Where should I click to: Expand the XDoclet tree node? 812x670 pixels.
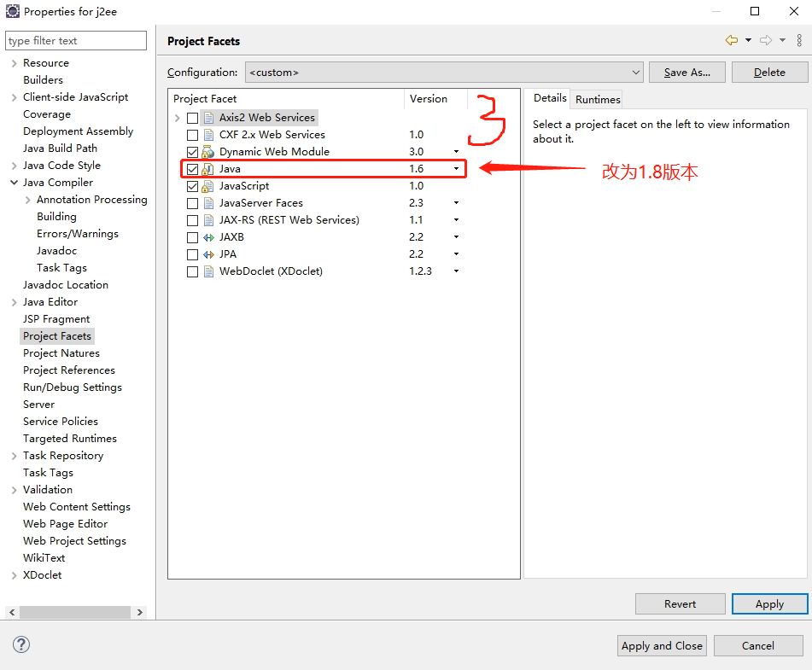(x=14, y=575)
